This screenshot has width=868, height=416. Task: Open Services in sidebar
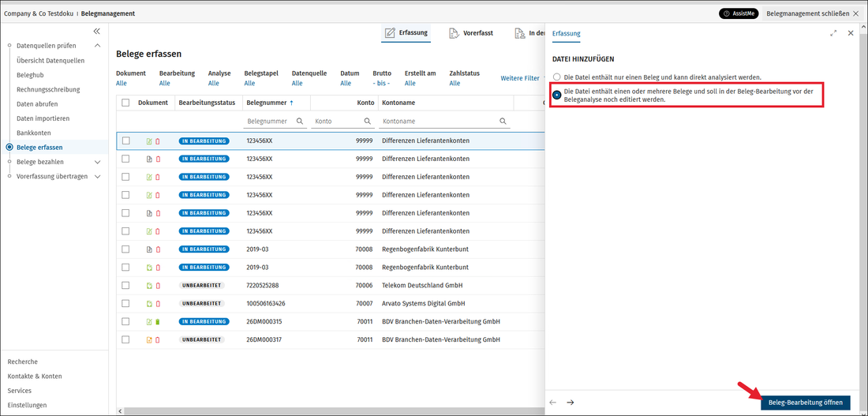click(20, 391)
